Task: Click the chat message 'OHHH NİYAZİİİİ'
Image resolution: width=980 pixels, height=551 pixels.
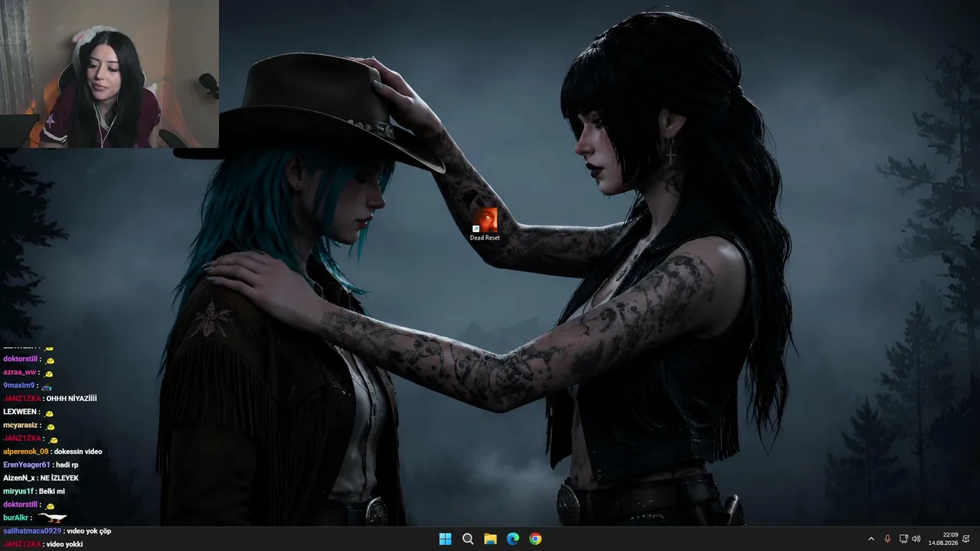Action: [71, 398]
